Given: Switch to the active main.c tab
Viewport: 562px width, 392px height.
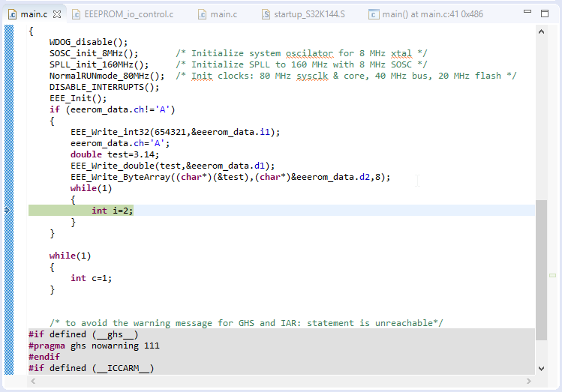Looking at the screenshot, I should tap(34, 14).
